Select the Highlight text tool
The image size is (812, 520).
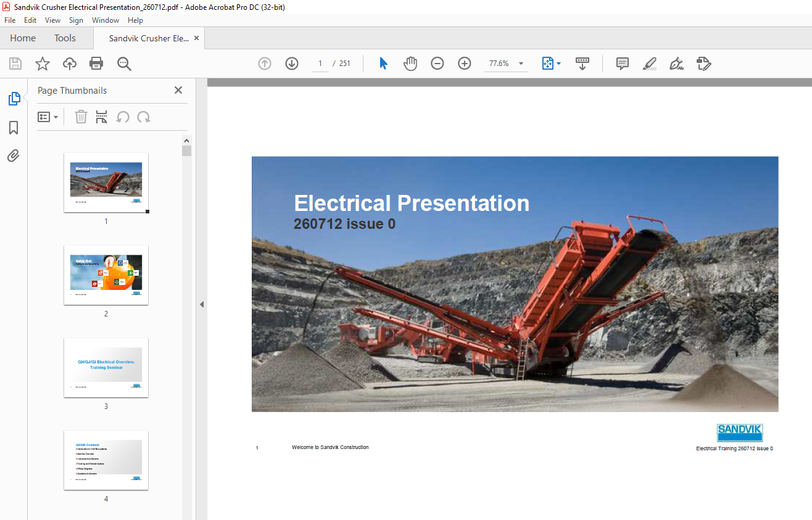click(x=649, y=64)
